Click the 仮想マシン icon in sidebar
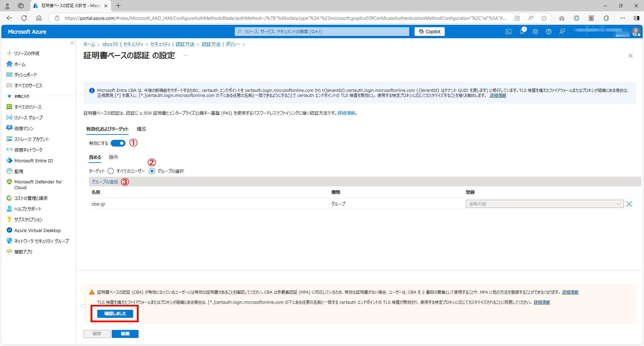644x346 pixels. coord(9,128)
